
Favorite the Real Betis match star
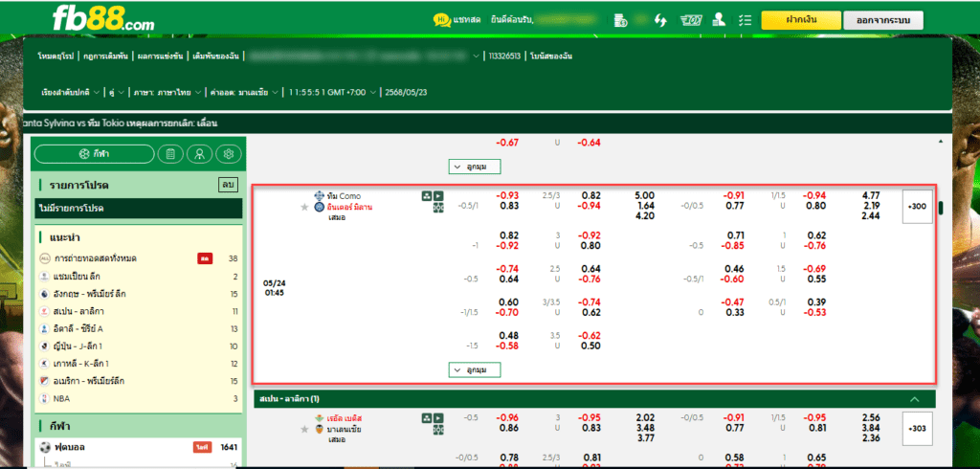[304, 429]
